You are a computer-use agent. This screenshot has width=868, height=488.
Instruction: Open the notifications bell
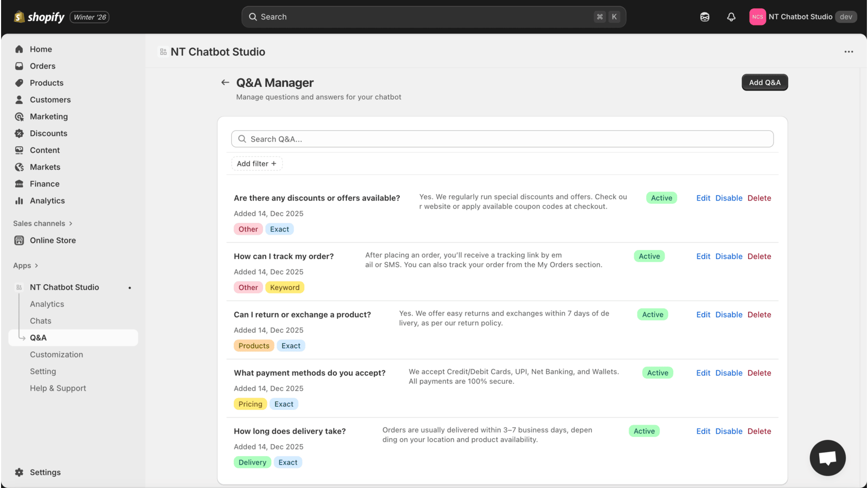click(731, 17)
